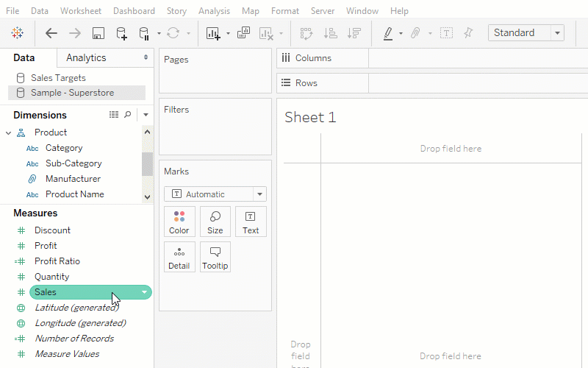The height and width of the screenshot is (368, 588).
Task: Open dropdown arrow on Sales pill
Action: [145, 292]
